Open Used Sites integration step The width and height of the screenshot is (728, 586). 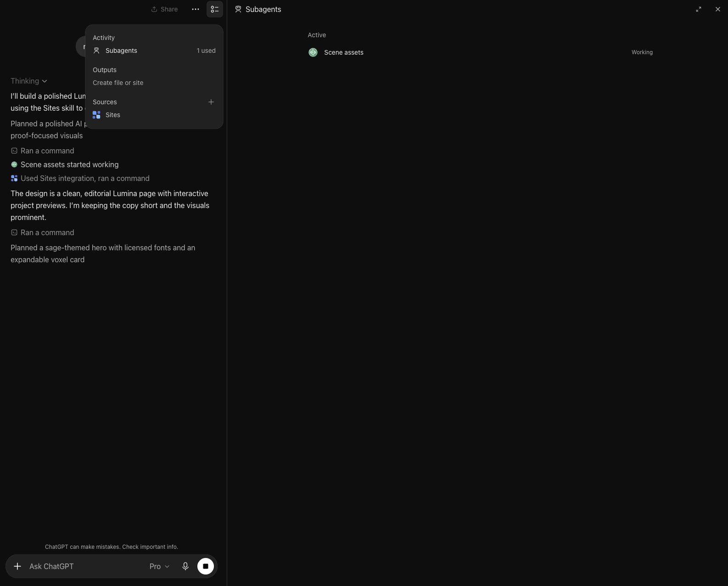click(x=80, y=178)
